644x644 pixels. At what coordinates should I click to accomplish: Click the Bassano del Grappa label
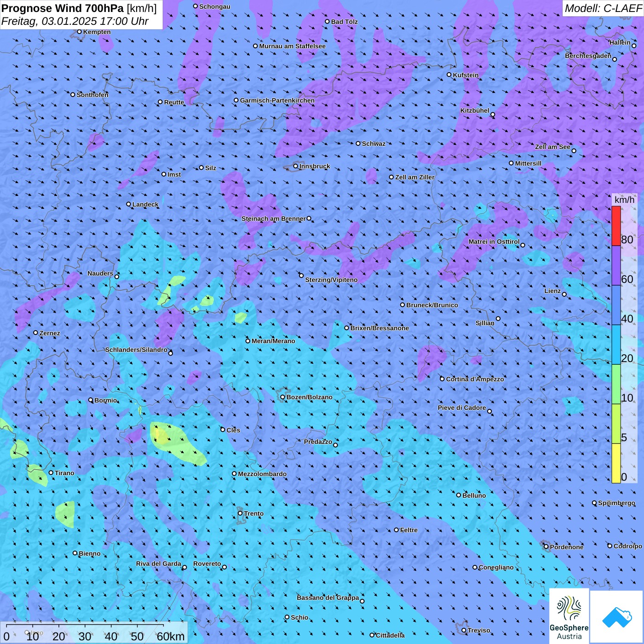[328, 598]
